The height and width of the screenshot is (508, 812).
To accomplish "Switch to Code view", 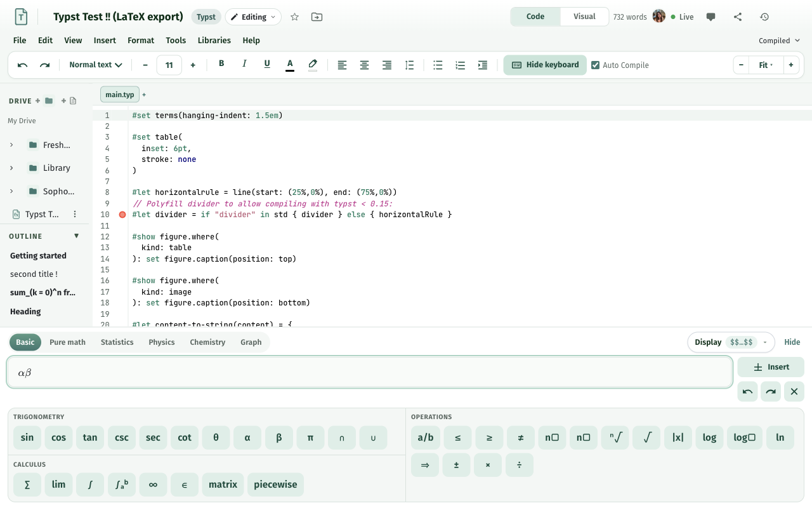I will 535,17.
